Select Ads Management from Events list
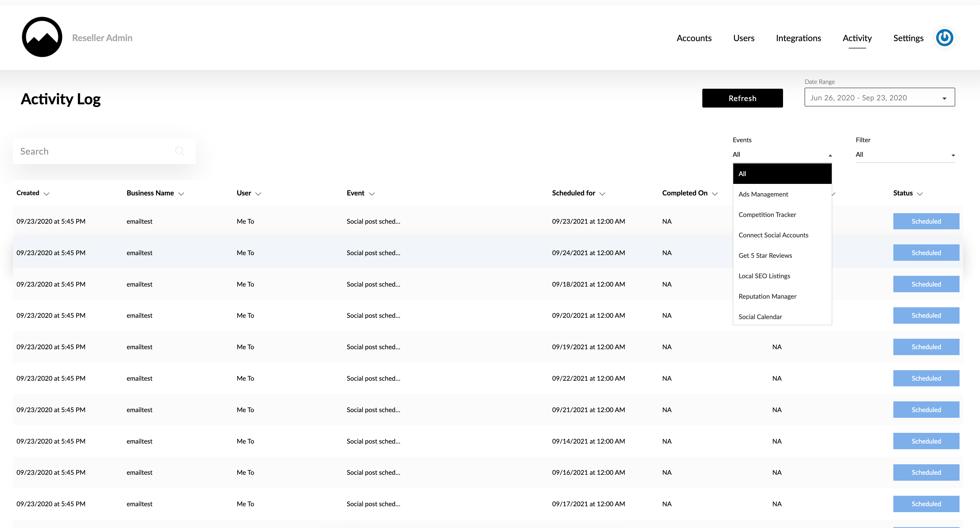 pyautogui.click(x=763, y=194)
